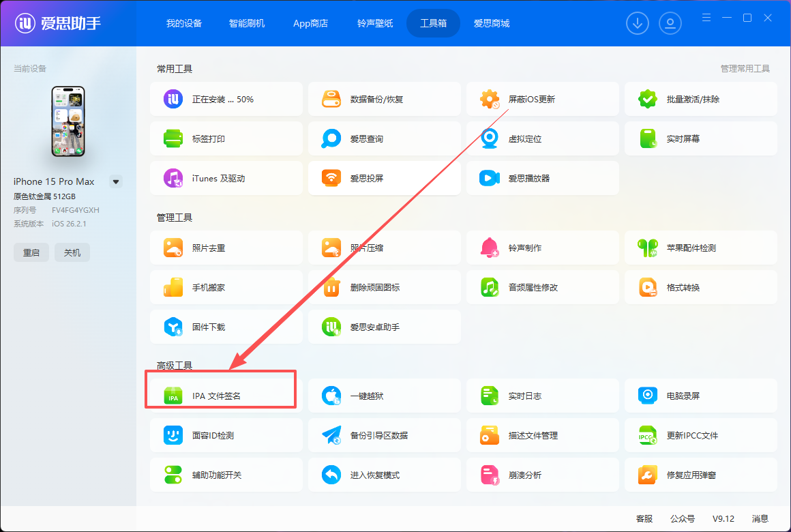Image resolution: width=791 pixels, height=532 pixels.
Task: Click the 管理常用工具 link
Action: (745, 69)
